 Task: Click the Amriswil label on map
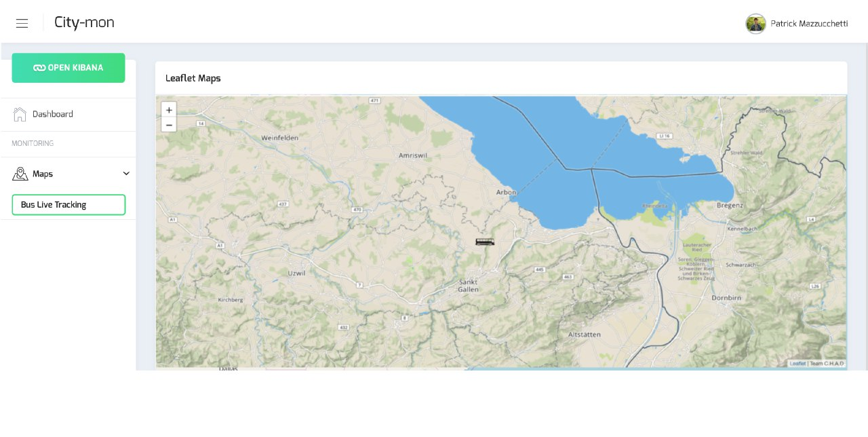click(x=414, y=155)
